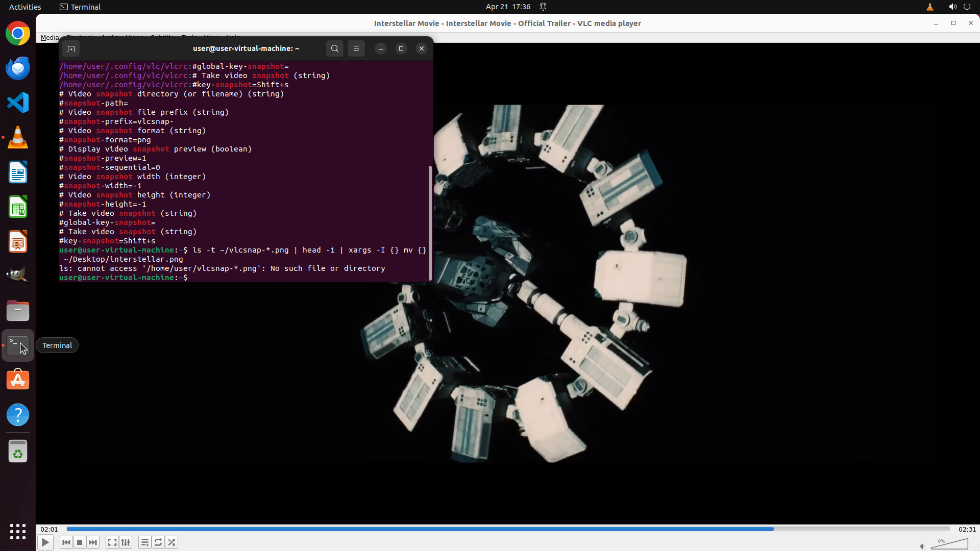Stop video playback

tap(80, 542)
